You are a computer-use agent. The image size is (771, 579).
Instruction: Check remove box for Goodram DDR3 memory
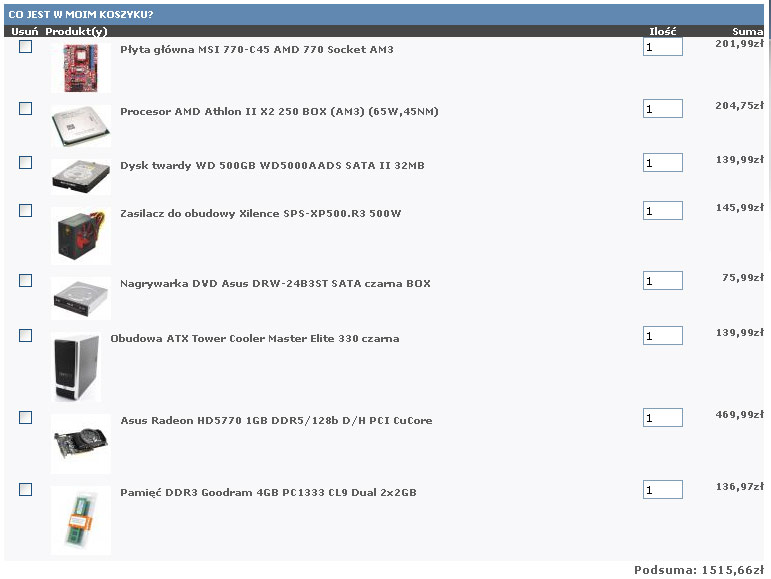point(26,490)
